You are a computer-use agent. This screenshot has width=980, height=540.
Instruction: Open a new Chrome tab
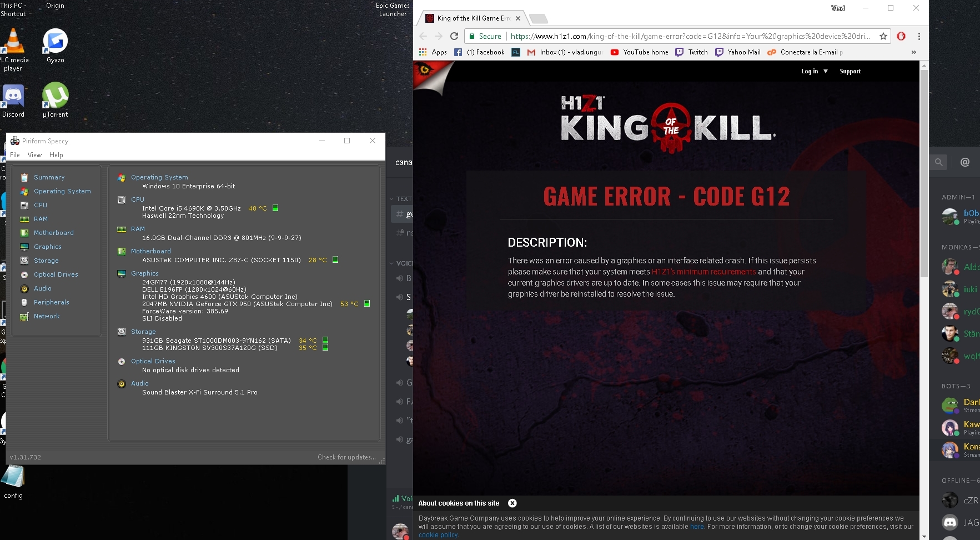point(538,19)
